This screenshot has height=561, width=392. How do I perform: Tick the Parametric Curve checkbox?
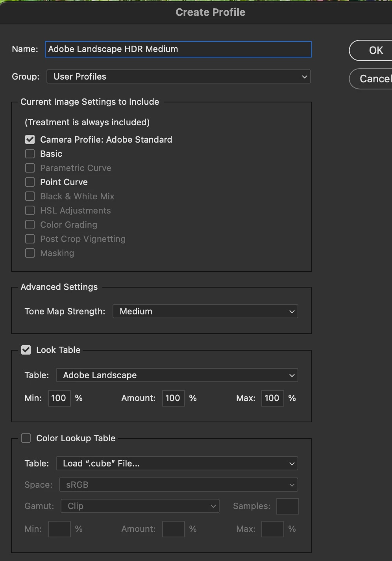[30, 168]
